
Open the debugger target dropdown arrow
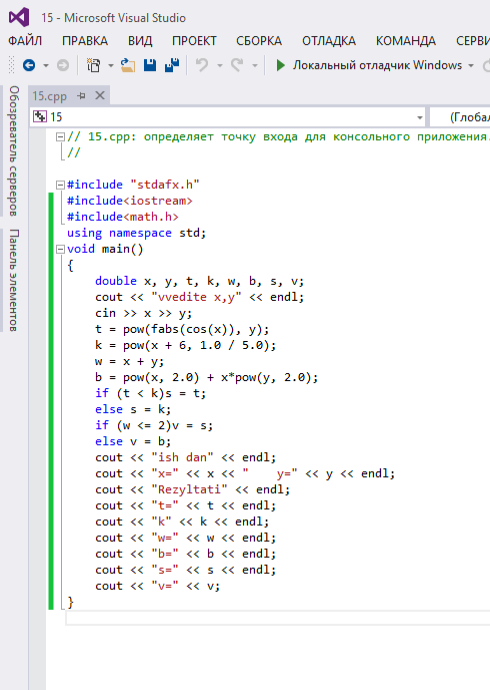click(x=471, y=66)
